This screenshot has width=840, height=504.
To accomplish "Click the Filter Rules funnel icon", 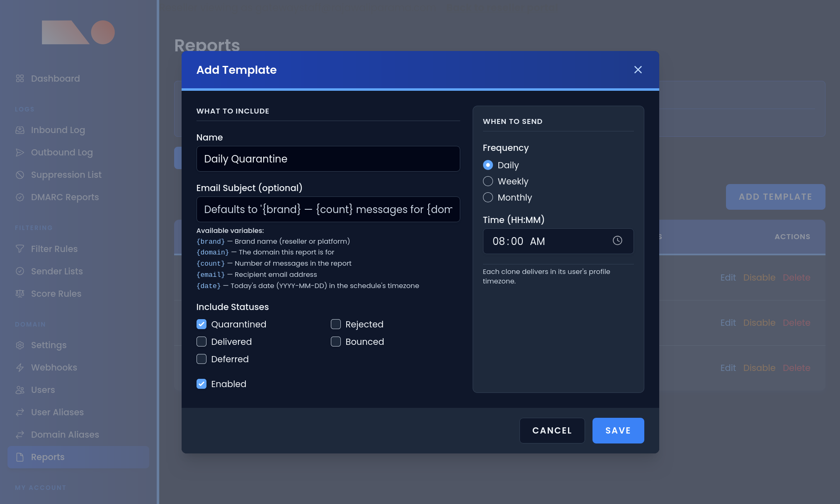I will point(20,249).
